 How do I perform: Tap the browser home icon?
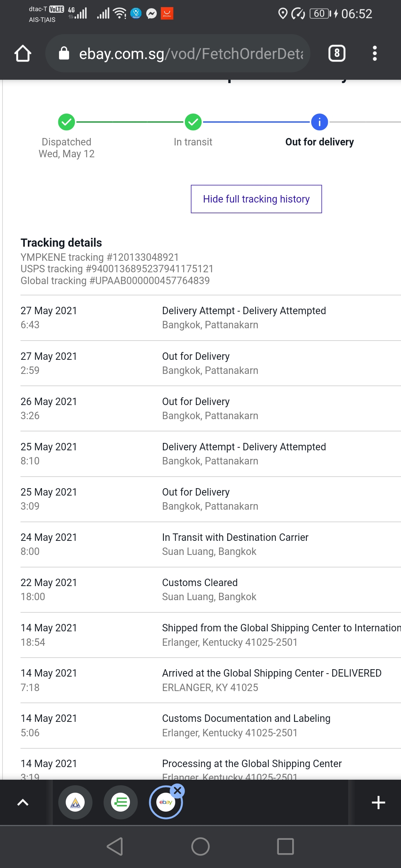23,53
